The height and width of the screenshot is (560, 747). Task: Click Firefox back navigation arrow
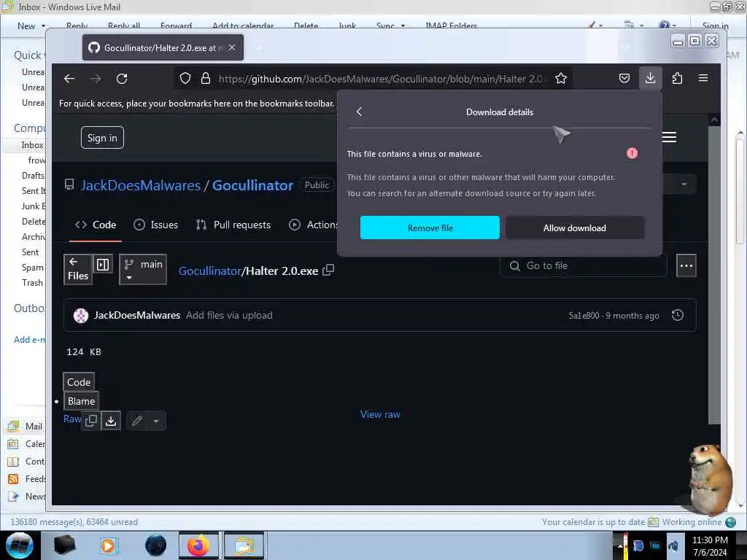69,79
